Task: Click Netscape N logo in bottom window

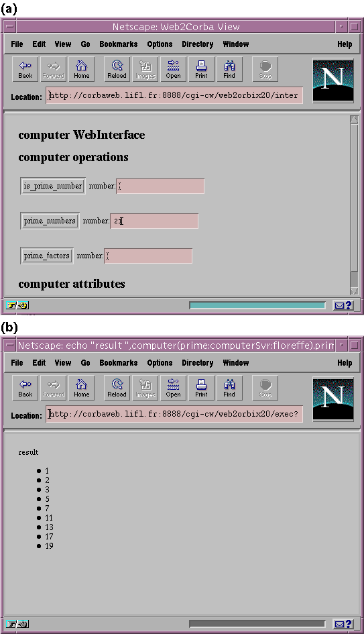Action: click(x=333, y=399)
